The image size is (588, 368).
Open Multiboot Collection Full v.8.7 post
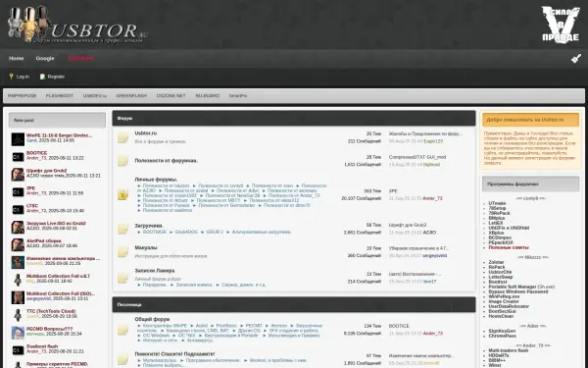(x=58, y=276)
